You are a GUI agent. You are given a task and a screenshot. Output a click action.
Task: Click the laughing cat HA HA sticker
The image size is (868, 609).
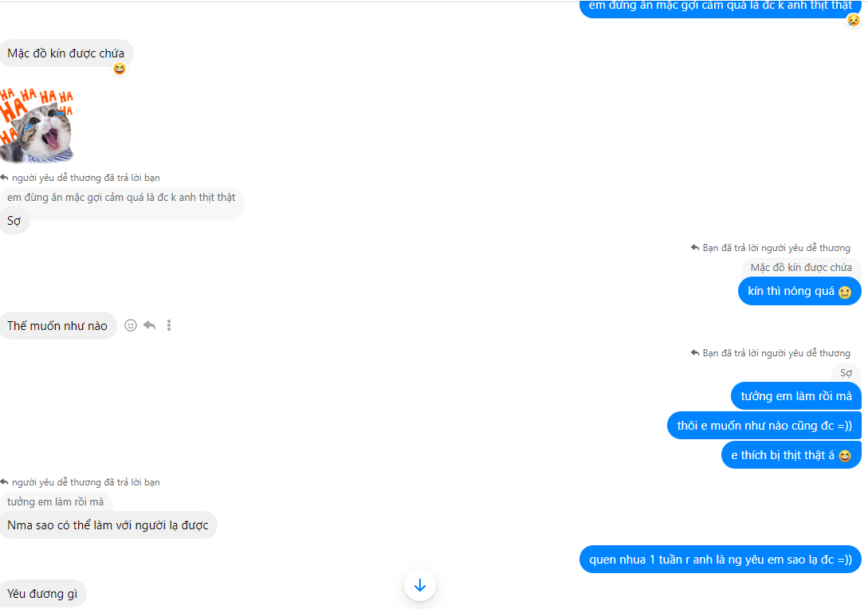pos(37,125)
